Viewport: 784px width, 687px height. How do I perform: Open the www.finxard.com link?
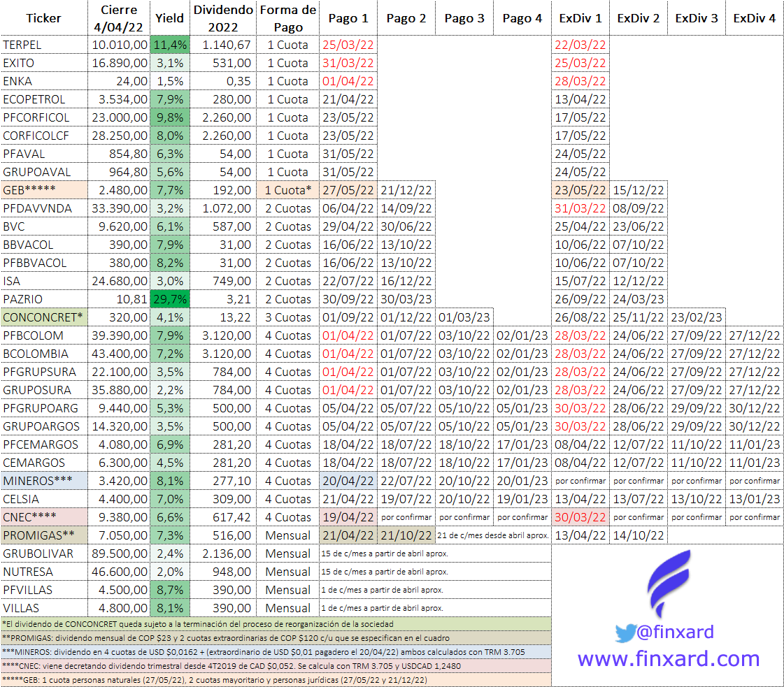[x=669, y=658]
